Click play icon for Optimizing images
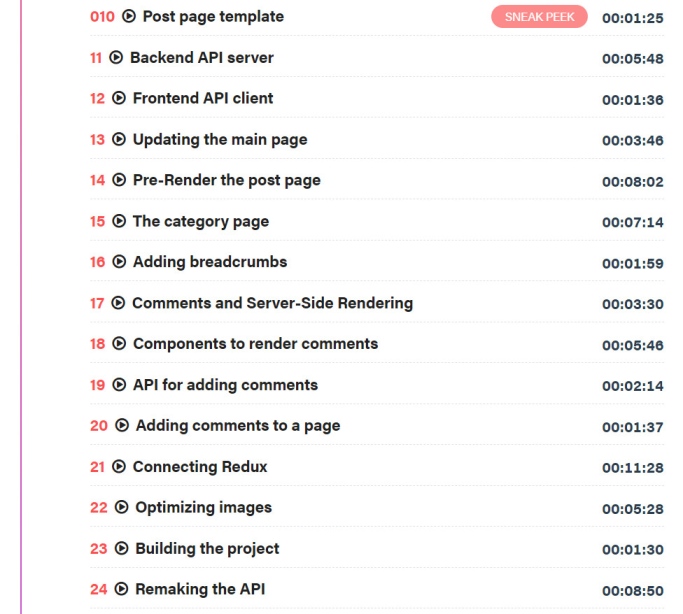This screenshot has width=683, height=614. pos(122,507)
